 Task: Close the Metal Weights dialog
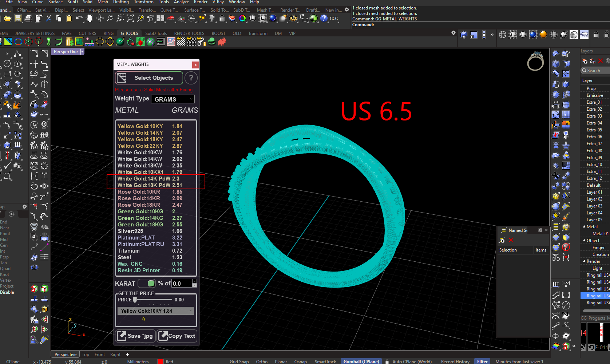195,65
